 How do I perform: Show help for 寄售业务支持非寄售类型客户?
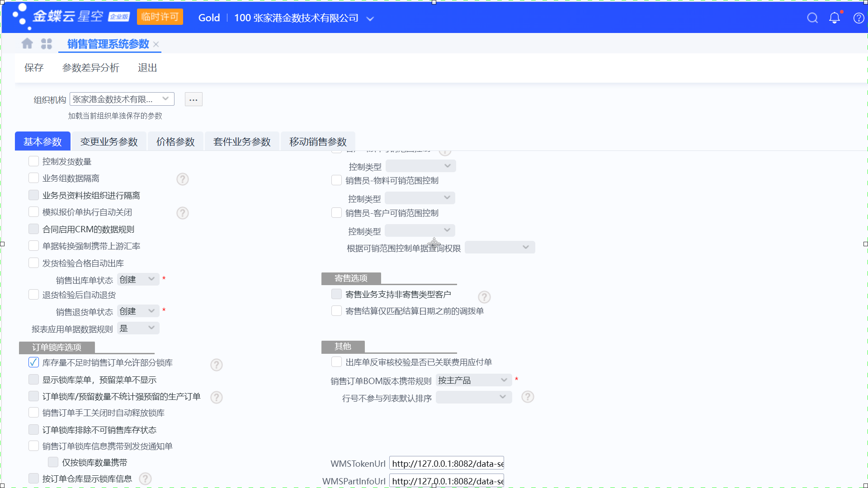pyautogui.click(x=484, y=297)
